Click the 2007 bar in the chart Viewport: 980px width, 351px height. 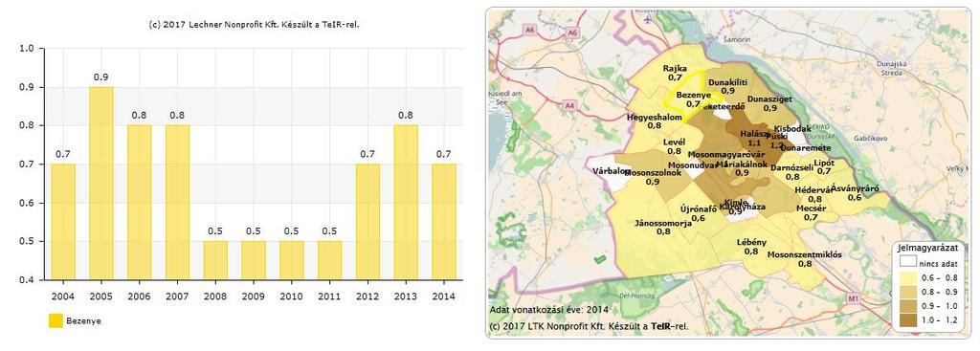click(x=177, y=203)
